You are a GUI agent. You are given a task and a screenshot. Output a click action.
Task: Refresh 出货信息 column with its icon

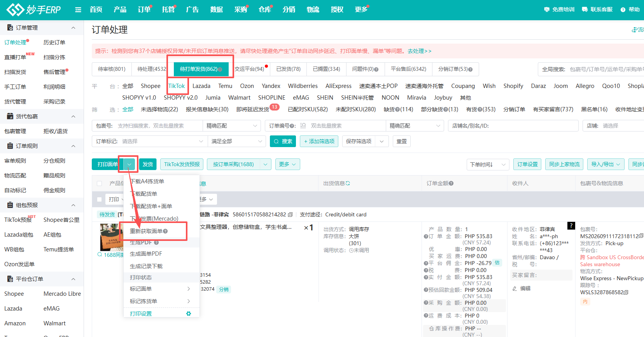pos(348,183)
